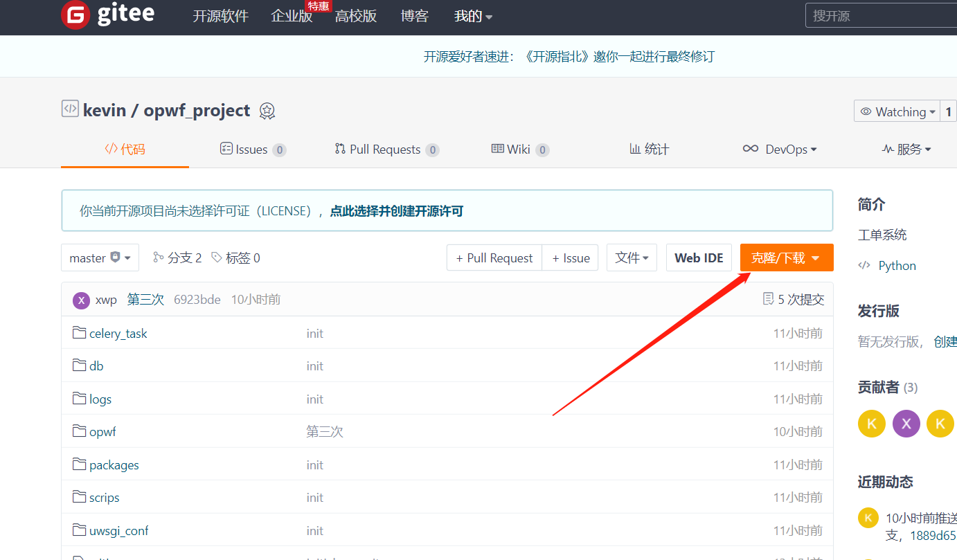Click the xwp author name
The image size is (957, 560).
click(107, 299)
